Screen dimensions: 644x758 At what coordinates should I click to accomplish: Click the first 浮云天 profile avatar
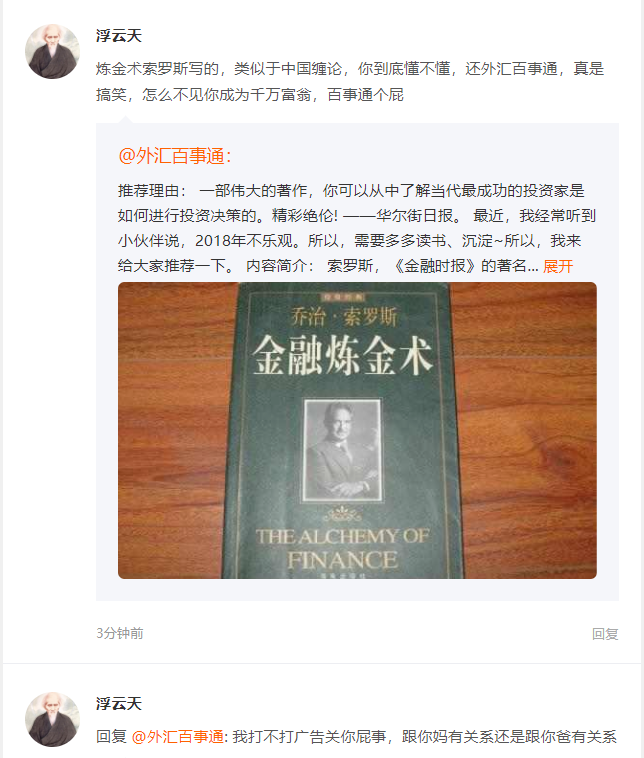tap(53, 52)
